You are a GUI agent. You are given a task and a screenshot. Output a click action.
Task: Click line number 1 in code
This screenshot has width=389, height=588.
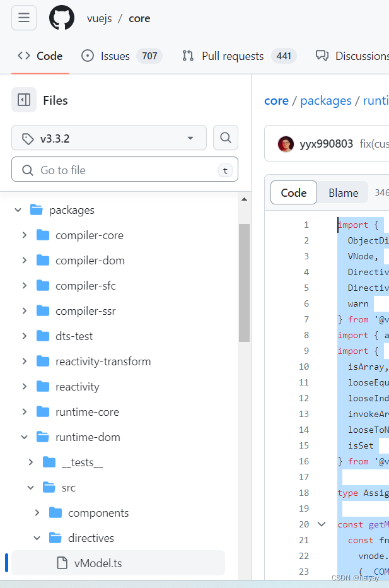click(x=306, y=225)
